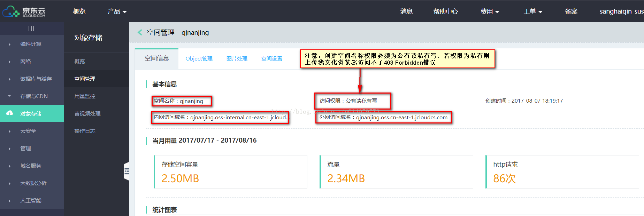Select 对象存储 in left sidebar
The height and width of the screenshot is (216, 644).
32,113
